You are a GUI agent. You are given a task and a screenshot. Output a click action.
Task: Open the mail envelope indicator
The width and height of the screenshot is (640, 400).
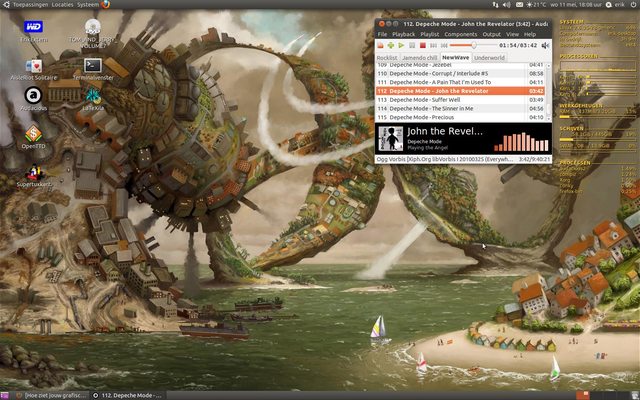[519, 5]
